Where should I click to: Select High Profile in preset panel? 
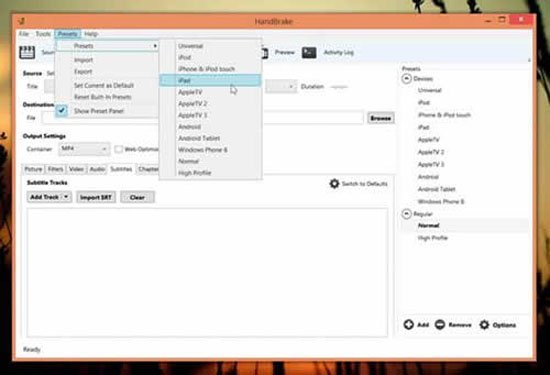point(432,238)
